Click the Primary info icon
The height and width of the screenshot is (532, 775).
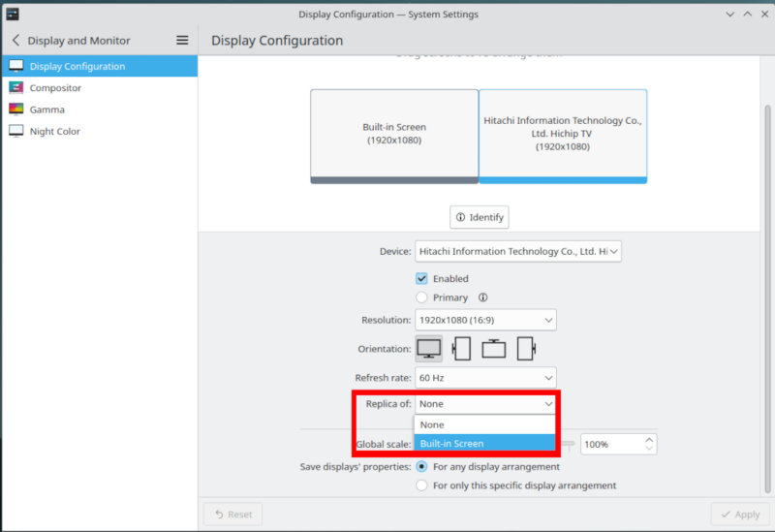click(482, 297)
